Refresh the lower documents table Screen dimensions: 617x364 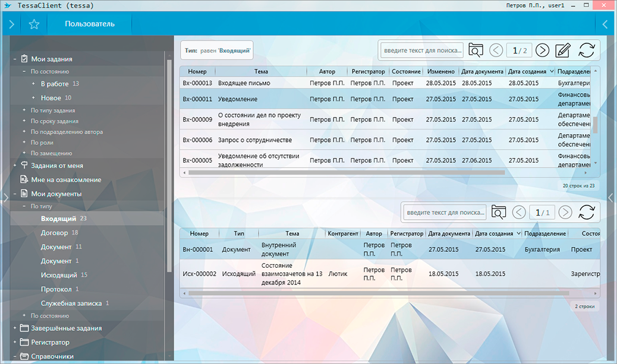pos(586,212)
